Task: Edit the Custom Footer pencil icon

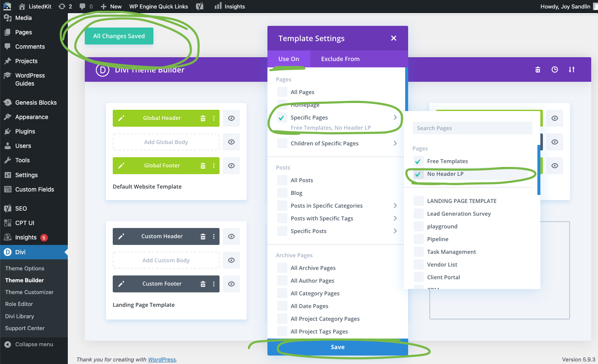Action: (121, 284)
